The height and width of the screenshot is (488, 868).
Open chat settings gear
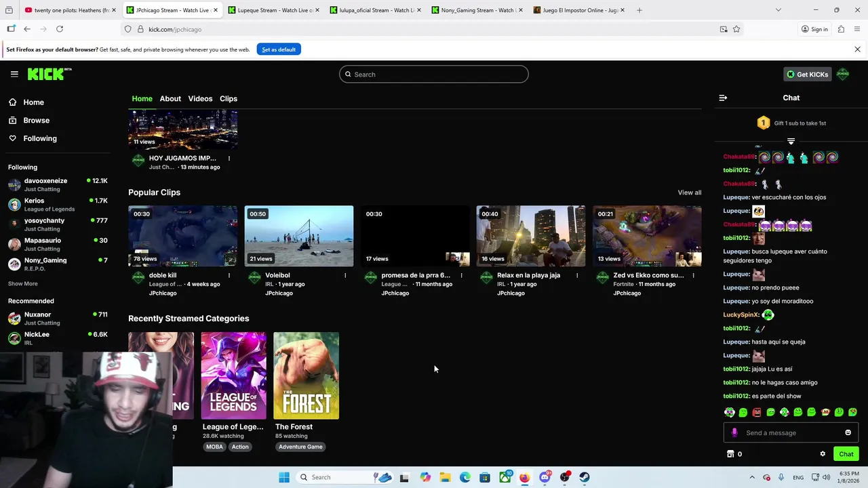(823, 454)
